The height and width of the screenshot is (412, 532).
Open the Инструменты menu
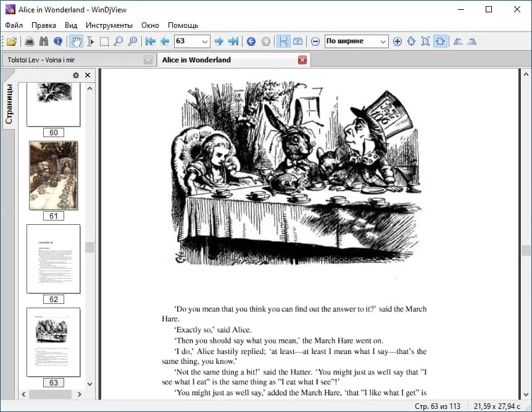click(x=109, y=25)
